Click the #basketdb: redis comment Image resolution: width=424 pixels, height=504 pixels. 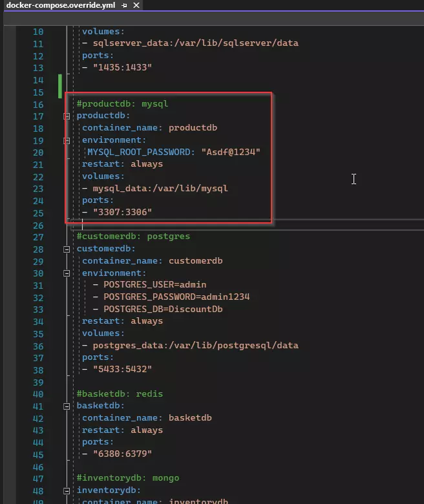[x=120, y=394]
